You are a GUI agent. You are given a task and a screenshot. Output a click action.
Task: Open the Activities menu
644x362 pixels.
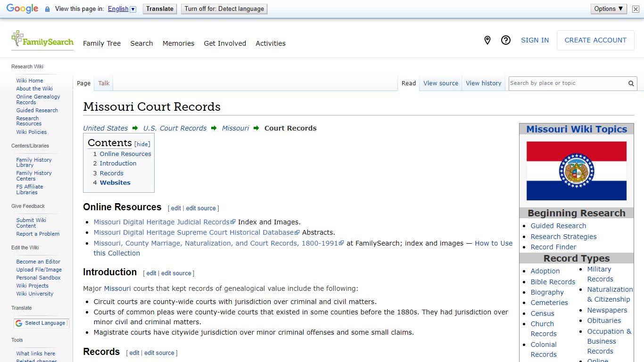click(x=271, y=43)
